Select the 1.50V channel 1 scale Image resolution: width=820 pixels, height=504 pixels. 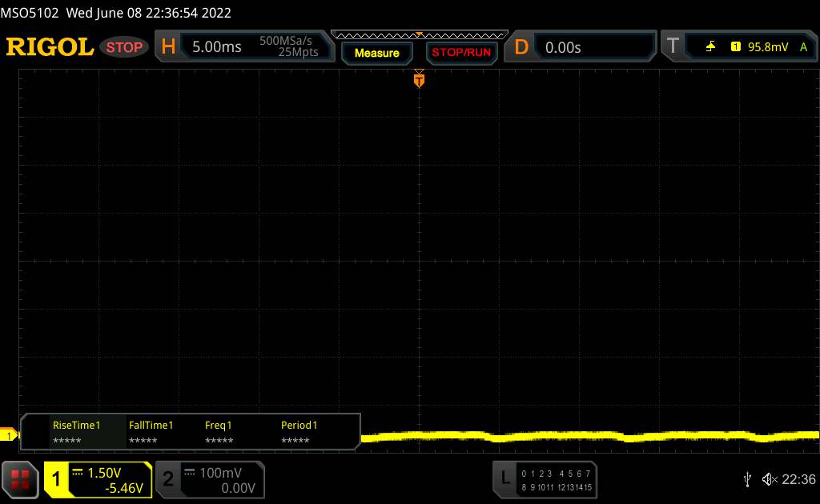104,473
